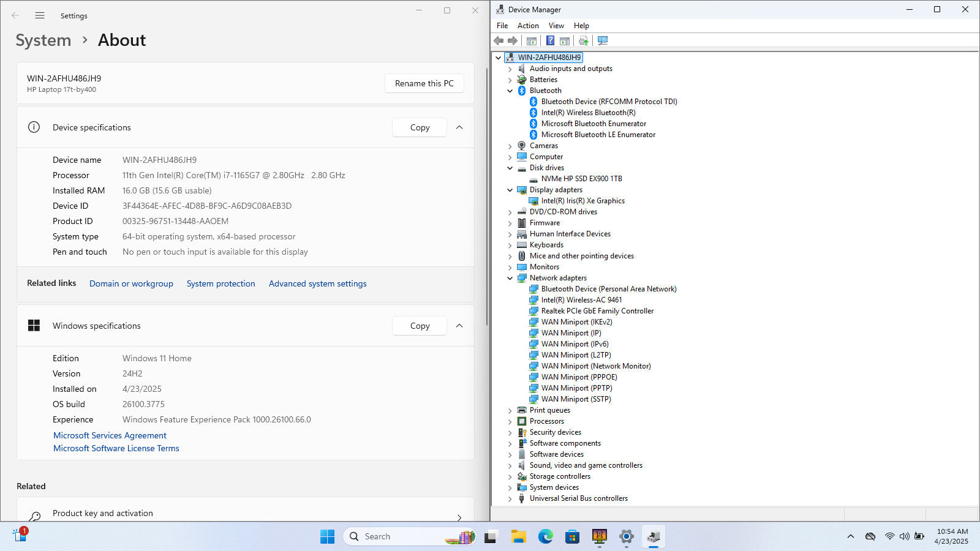Screen dimensions: 980x551
Task: Copy the Windows specifications
Action: point(420,326)
